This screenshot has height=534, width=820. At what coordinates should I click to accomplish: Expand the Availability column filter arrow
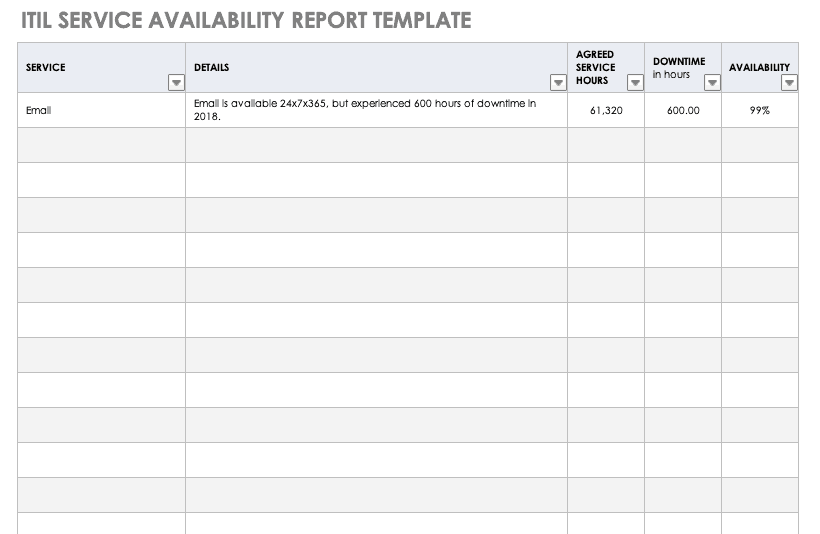point(789,83)
